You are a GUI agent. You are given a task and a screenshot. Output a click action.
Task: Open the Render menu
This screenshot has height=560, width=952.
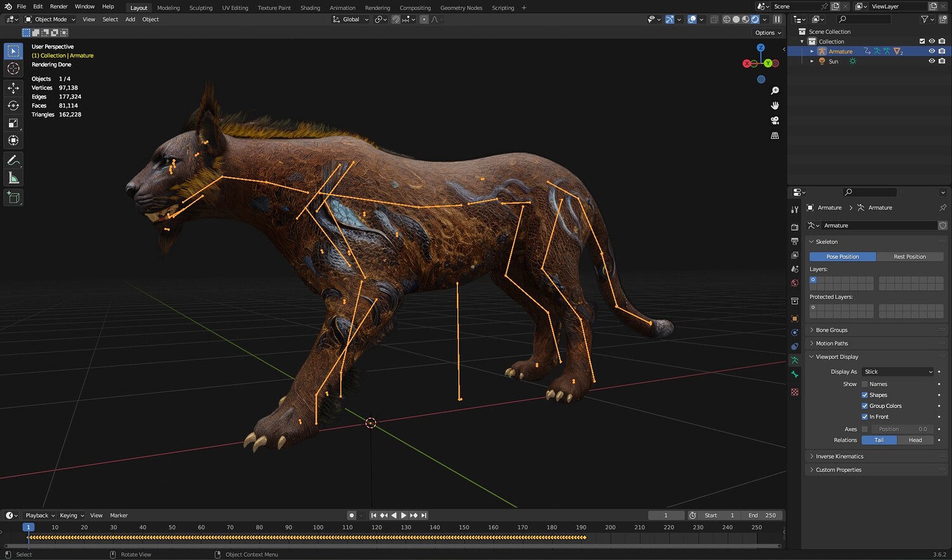tap(58, 6)
